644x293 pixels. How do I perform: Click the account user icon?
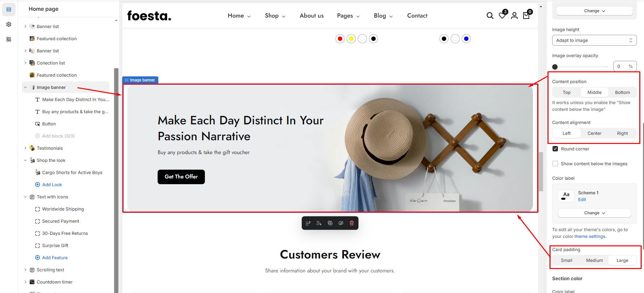coord(514,16)
